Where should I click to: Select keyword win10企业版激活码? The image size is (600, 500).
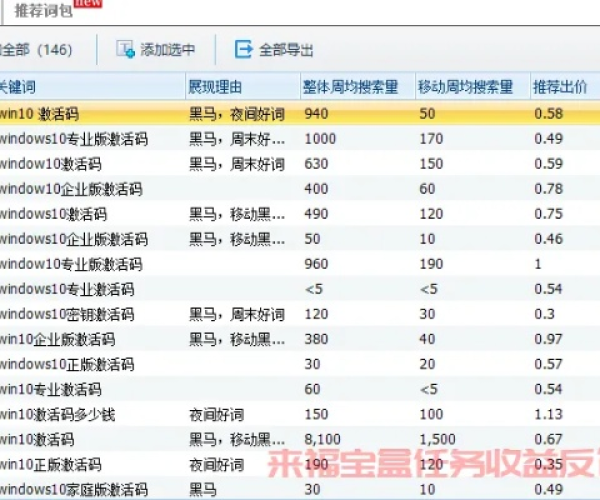pos(57,339)
